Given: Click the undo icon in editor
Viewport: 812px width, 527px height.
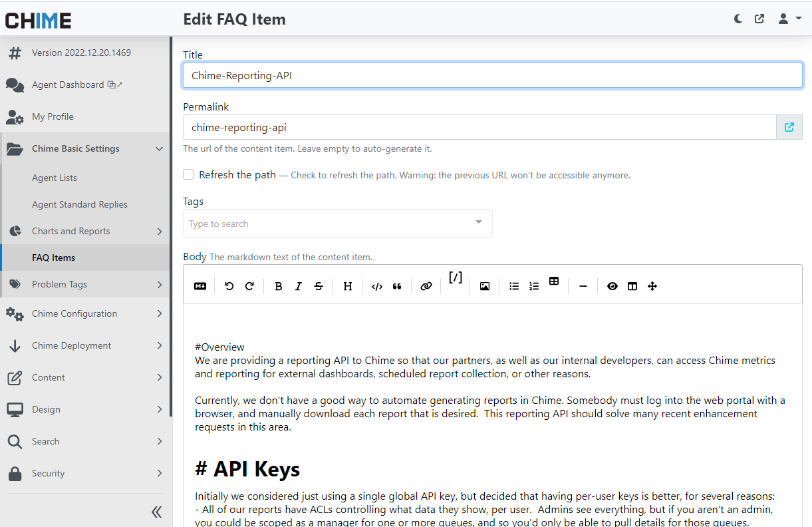Looking at the screenshot, I should pyautogui.click(x=229, y=286).
